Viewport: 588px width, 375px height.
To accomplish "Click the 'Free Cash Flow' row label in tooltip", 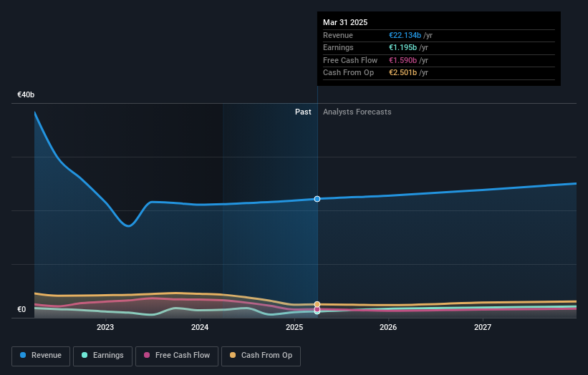I will pyautogui.click(x=350, y=60).
